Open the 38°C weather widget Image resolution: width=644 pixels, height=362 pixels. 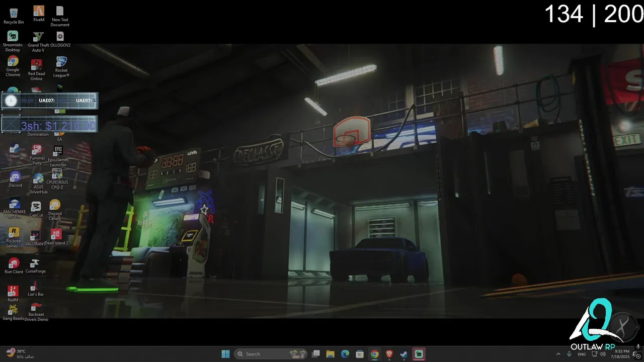pyautogui.click(x=20, y=354)
